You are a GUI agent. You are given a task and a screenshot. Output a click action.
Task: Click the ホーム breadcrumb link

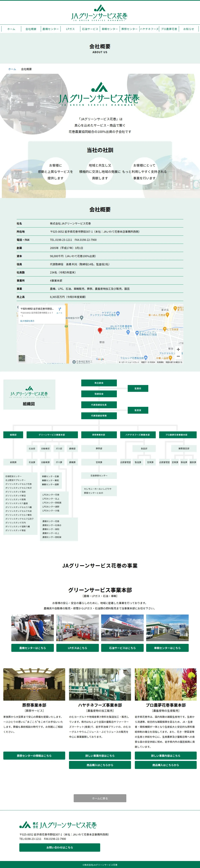[12, 69]
